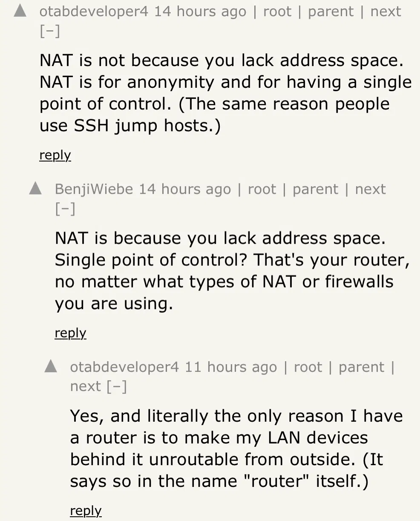Upvote otabdeveloper4's 11 hours ago comment
This screenshot has width=420, height=521.
[51, 366]
